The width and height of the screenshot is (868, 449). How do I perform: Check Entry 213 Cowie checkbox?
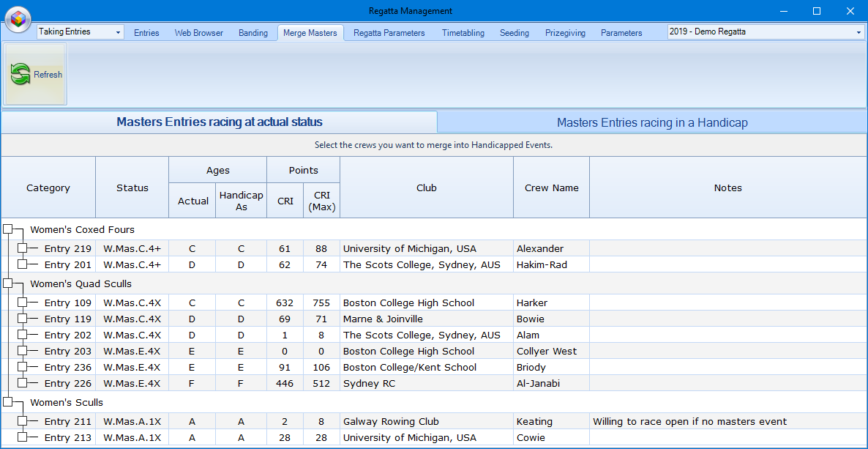point(22,437)
